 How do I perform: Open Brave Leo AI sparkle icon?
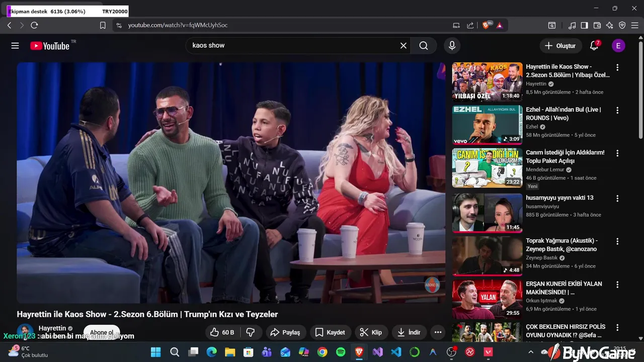[610, 25]
